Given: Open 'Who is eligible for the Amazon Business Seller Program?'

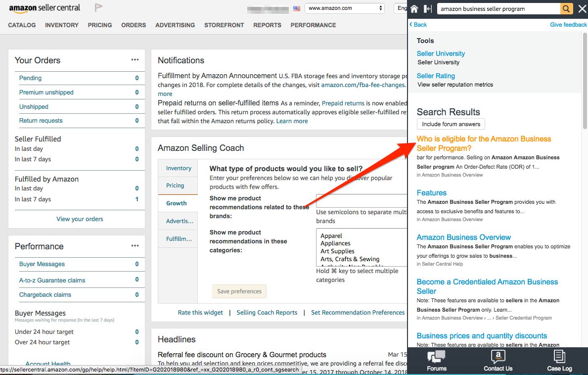Looking at the screenshot, I should (484, 143).
